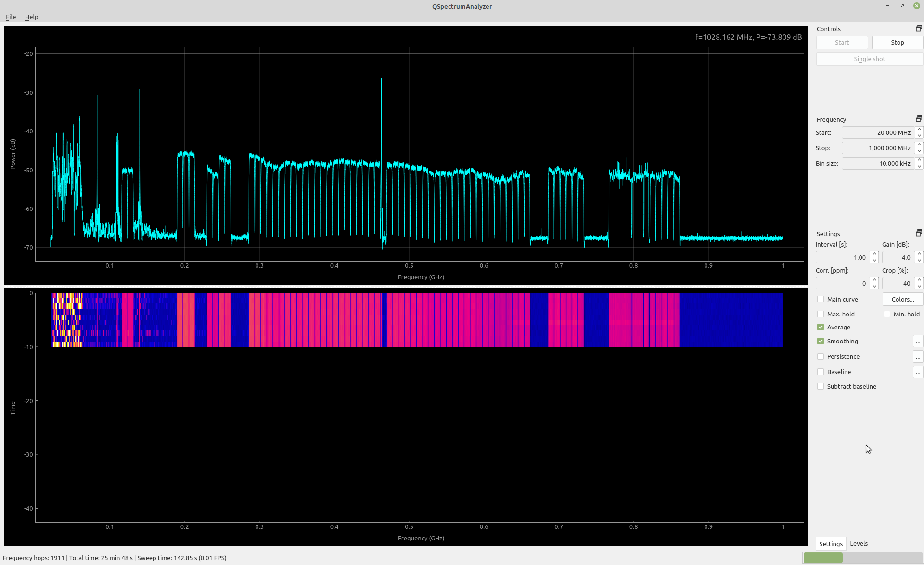Viewport: 924px width, 565px height.
Task: Increase Gain value with up arrow
Action: coord(919,254)
